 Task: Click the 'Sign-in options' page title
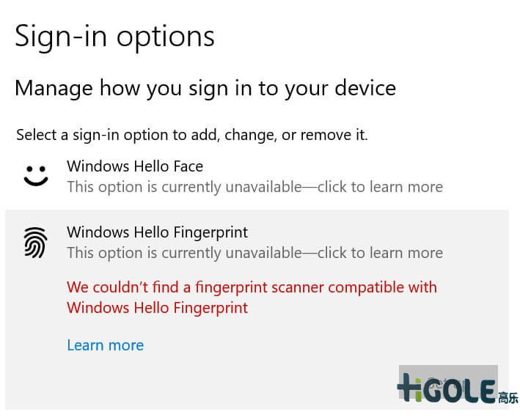point(114,36)
